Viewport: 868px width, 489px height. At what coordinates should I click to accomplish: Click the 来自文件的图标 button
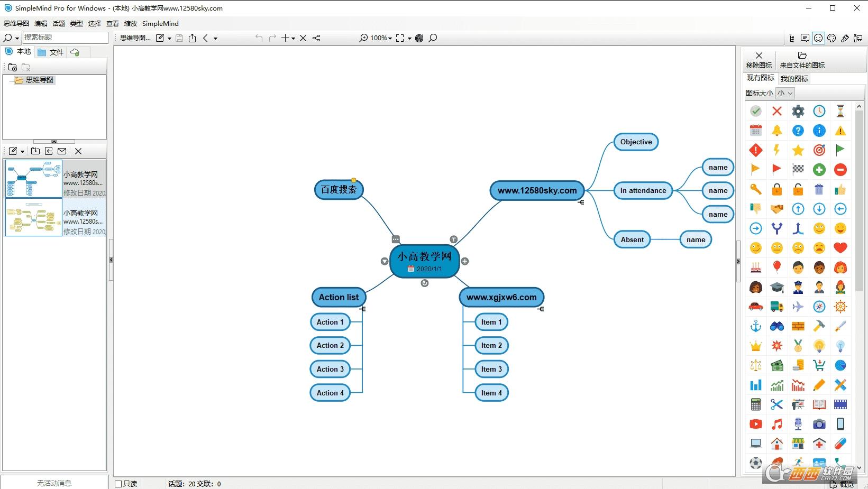(x=802, y=60)
